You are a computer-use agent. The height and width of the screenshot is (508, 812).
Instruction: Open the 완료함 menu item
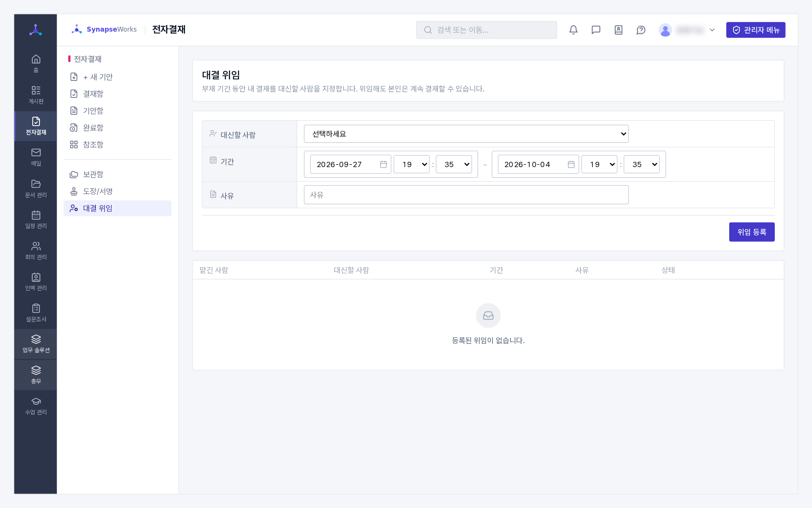(x=117, y=128)
